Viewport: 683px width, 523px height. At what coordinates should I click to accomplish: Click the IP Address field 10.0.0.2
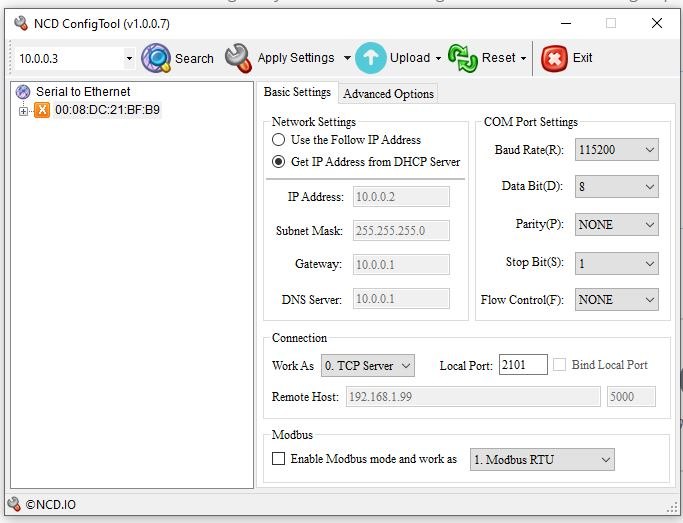pos(401,196)
